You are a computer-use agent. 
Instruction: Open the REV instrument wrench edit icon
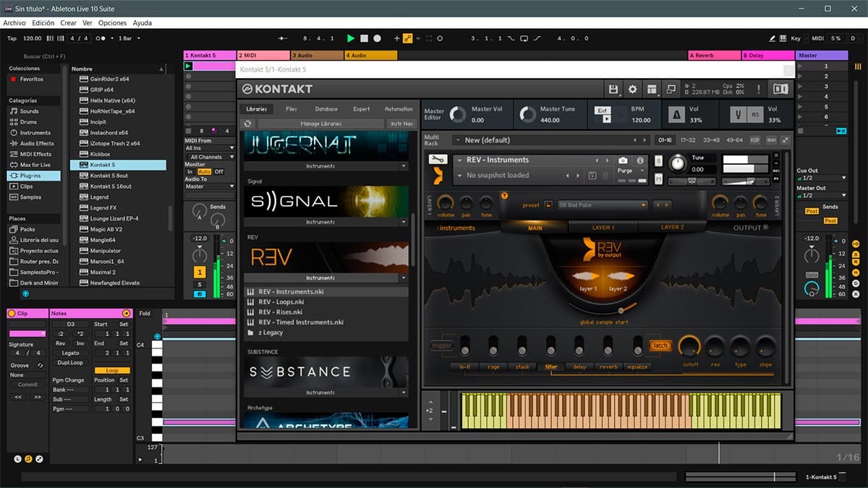438,160
